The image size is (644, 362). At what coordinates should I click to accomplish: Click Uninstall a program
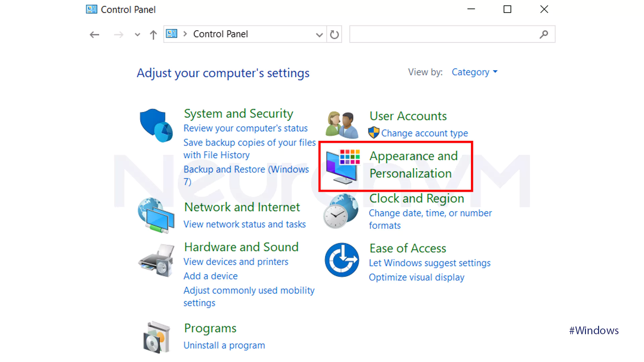224,345
